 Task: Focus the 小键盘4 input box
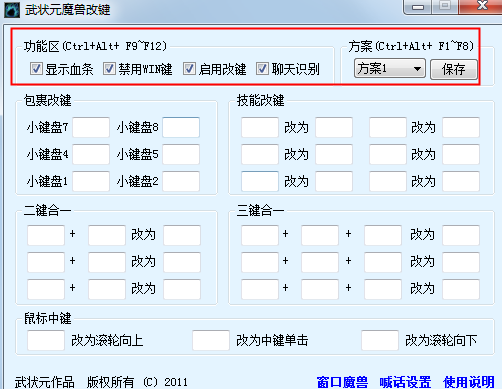click(x=91, y=154)
